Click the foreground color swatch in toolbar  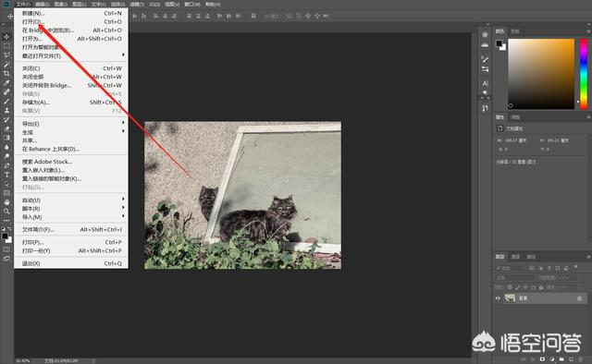click(5, 237)
